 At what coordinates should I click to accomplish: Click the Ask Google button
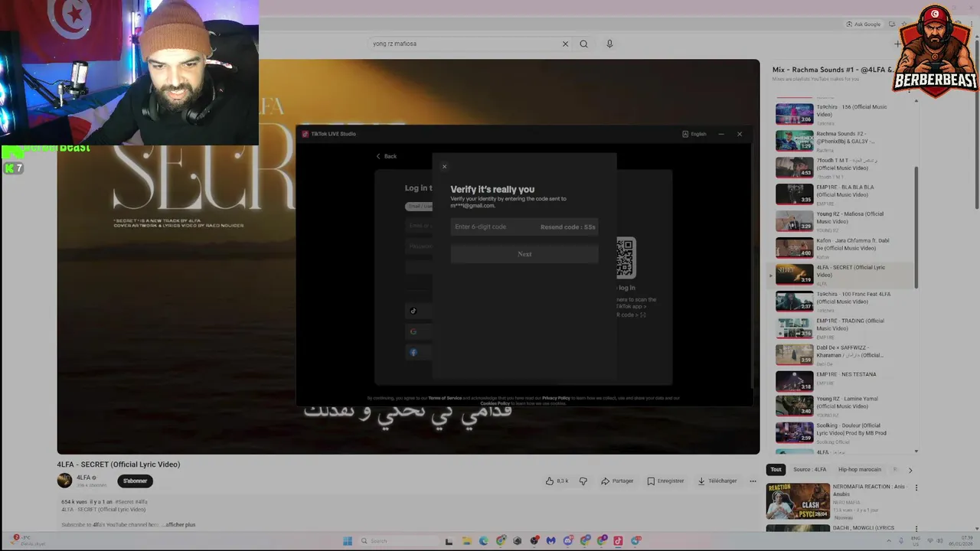(x=864, y=24)
